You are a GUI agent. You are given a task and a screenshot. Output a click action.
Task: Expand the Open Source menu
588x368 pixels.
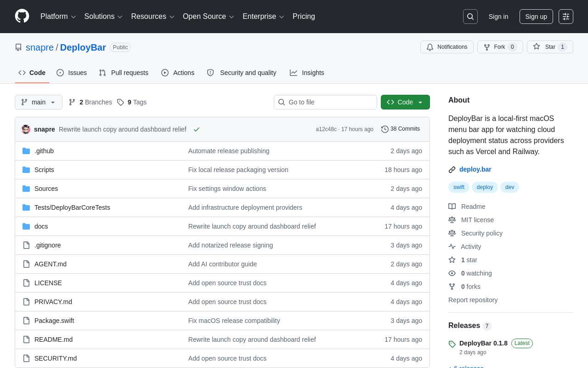209,17
